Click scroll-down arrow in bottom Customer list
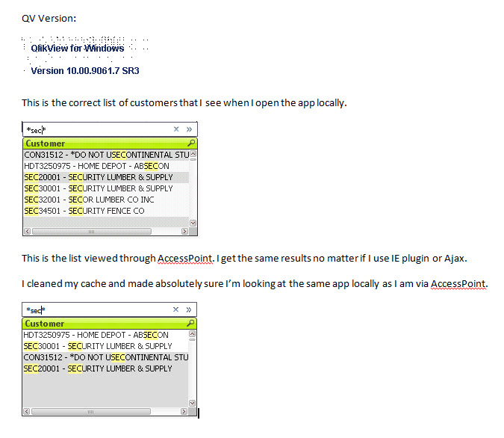The width and height of the screenshot is (504, 438). [x=192, y=403]
